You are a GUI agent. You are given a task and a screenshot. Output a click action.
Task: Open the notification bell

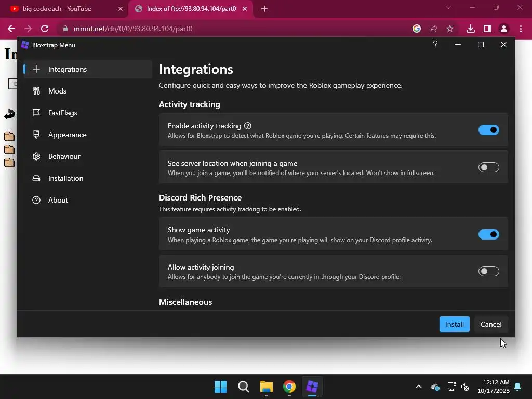pos(518,387)
